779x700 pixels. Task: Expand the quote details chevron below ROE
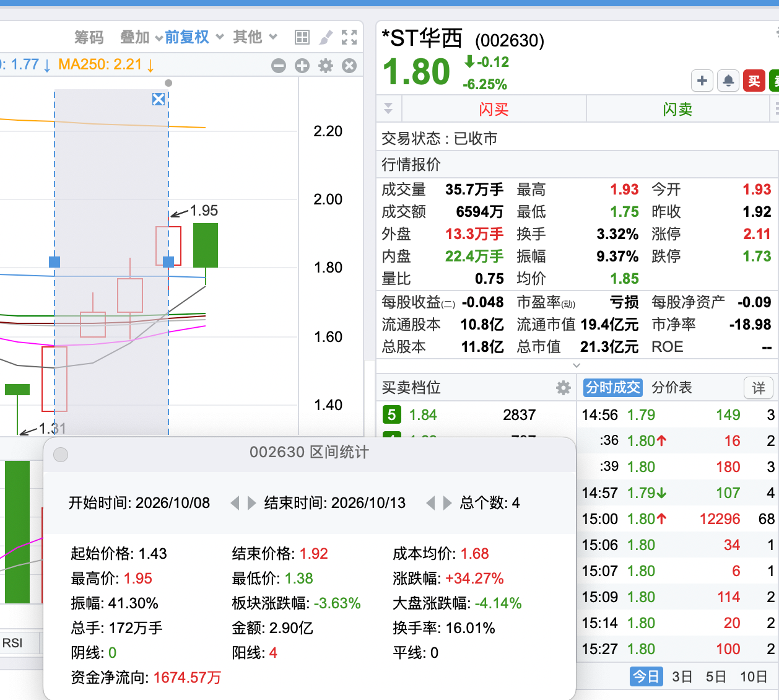577,365
